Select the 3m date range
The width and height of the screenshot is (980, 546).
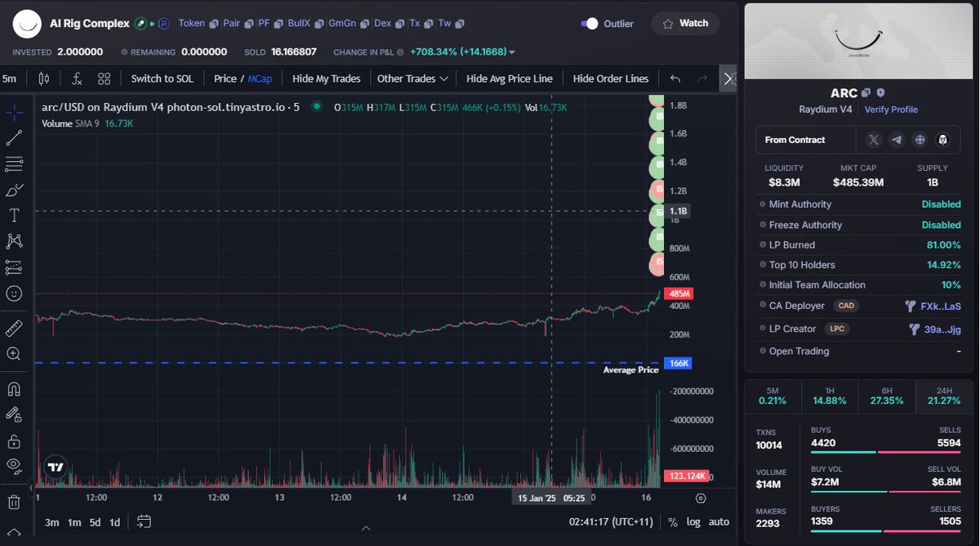pos(51,522)
